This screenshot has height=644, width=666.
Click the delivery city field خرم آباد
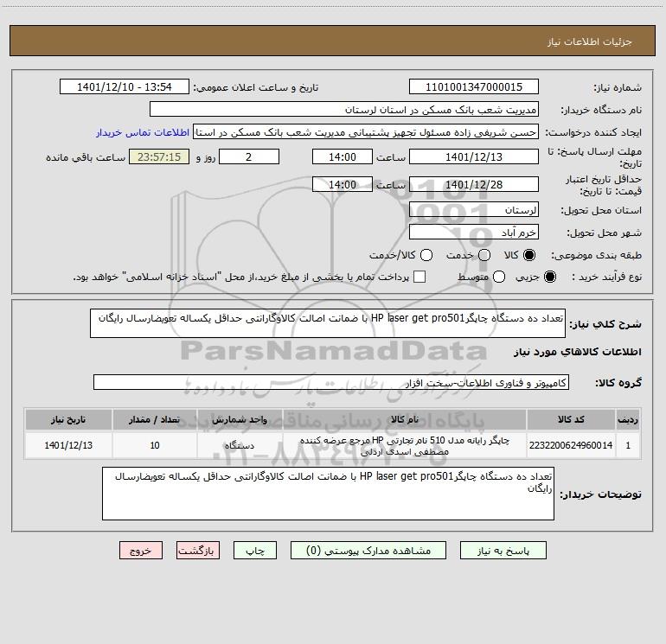(474, 232)
